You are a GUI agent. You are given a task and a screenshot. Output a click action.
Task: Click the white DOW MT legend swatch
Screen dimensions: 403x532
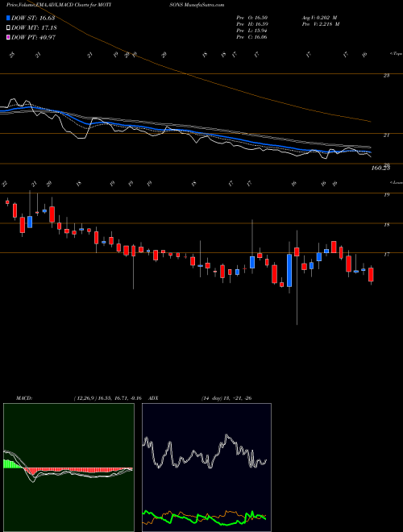click(x=8, y=27)
